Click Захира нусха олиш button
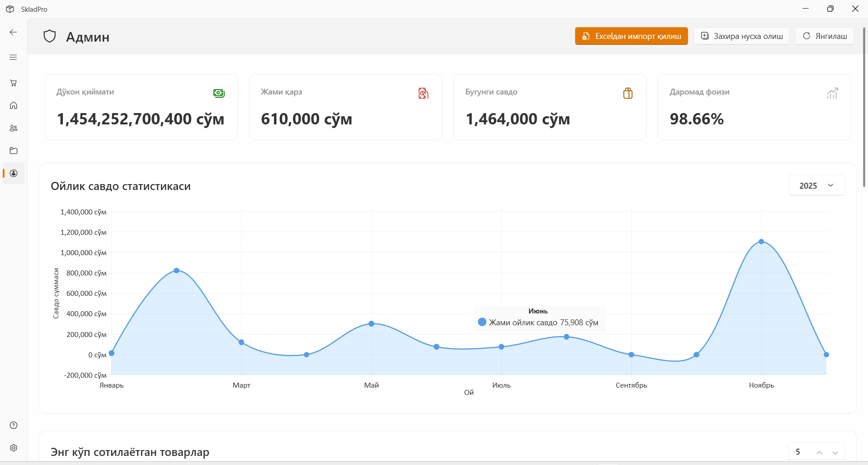This screenshot has height=465, width=868. tap(741, 36)
